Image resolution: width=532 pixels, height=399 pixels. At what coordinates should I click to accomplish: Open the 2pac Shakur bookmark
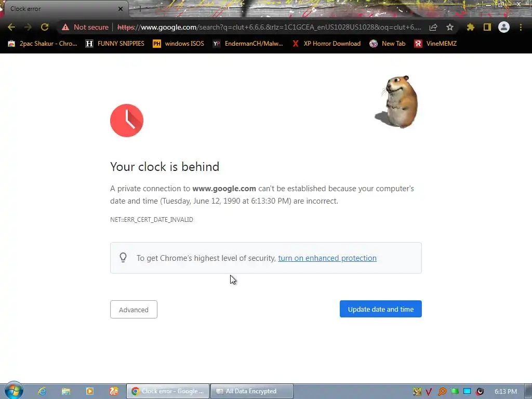(x=43, y=44)
